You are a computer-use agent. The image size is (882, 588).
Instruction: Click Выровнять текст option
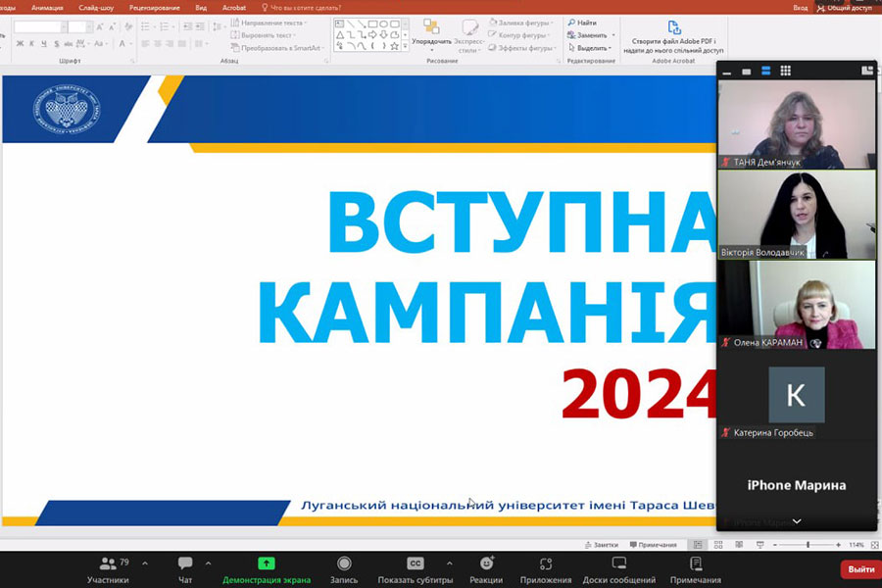pos(264,35)
